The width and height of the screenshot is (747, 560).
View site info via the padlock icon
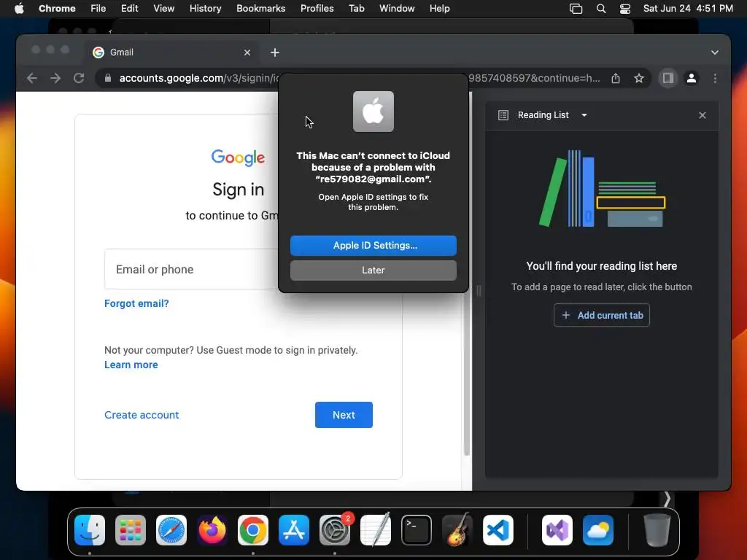point(108,78)
